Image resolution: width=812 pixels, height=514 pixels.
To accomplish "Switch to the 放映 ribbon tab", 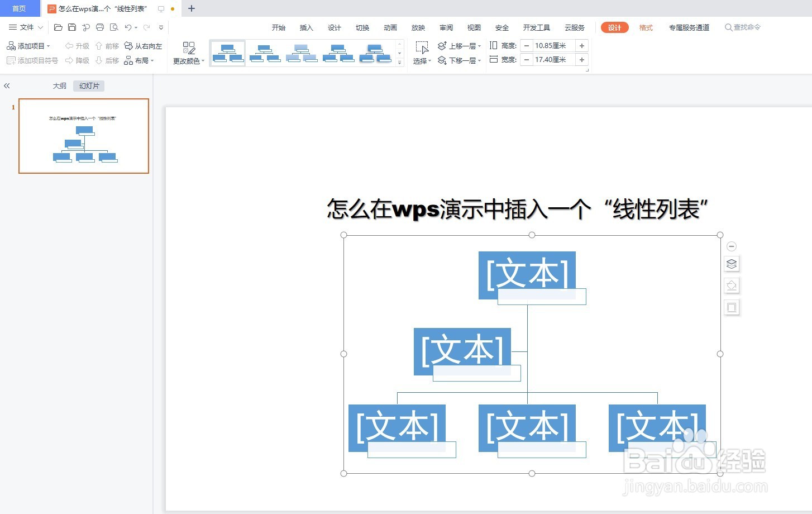I will 418,27.
